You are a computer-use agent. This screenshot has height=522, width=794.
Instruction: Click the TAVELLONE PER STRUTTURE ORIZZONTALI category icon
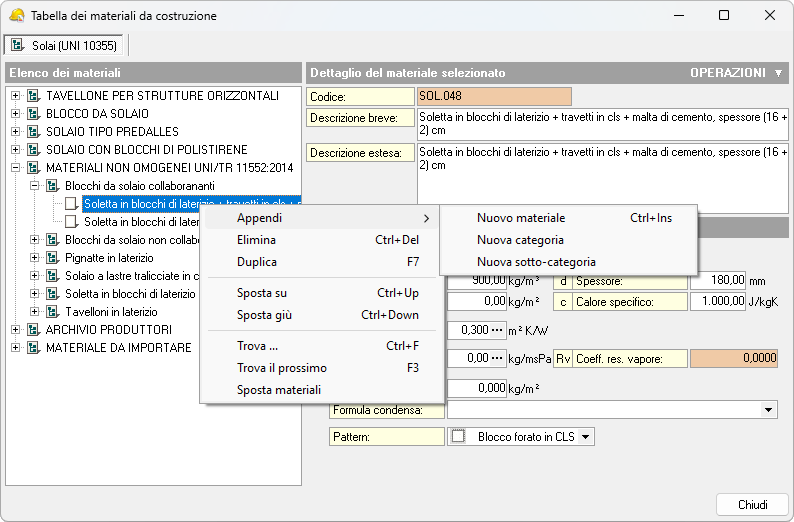click(x=33, y=96)
